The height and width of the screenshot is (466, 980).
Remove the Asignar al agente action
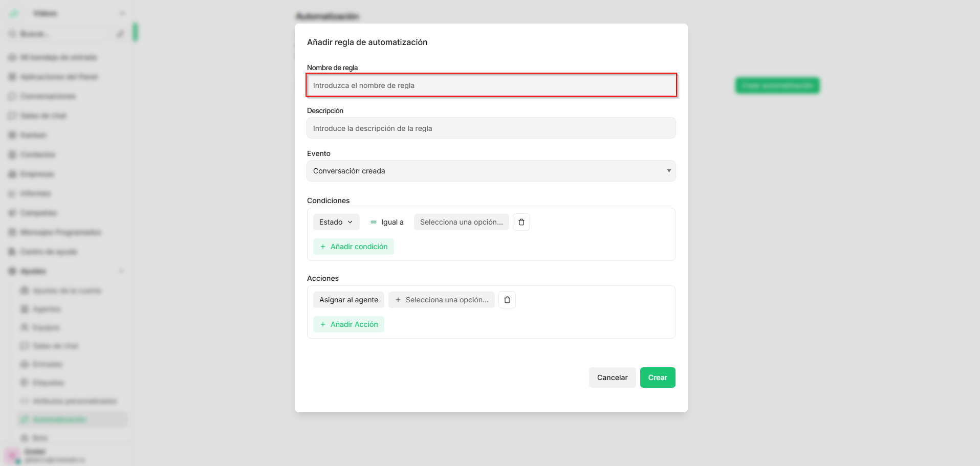point(507,300)
